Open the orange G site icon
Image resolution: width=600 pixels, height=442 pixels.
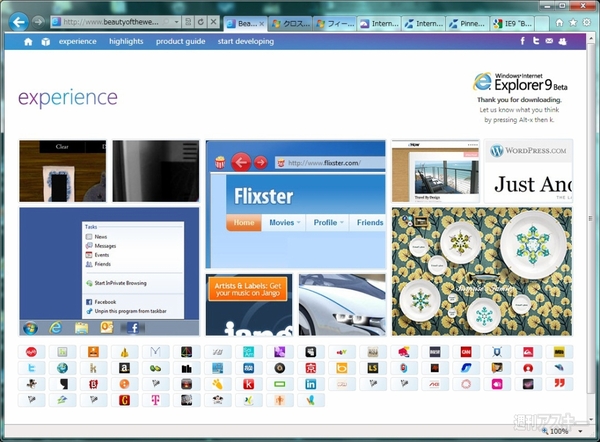[x=124, y=400]
